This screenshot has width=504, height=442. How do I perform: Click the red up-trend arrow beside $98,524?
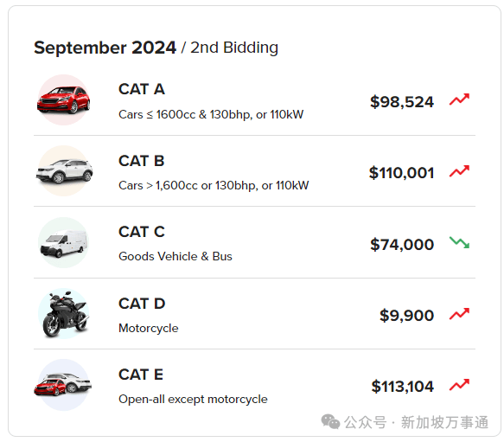(x=459, y=99)
